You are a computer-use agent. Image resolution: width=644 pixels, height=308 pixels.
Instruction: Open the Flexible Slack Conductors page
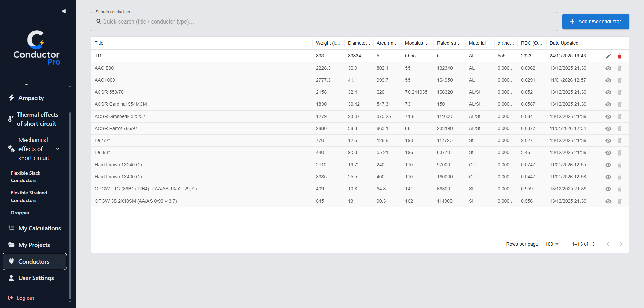pyautogui.click(x=26, y=177)
